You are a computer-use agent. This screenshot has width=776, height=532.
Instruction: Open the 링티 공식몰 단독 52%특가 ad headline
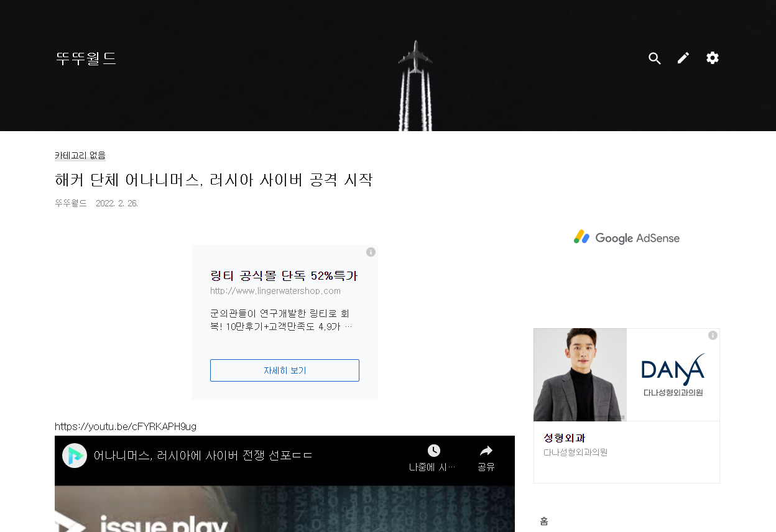click(284, 275)
